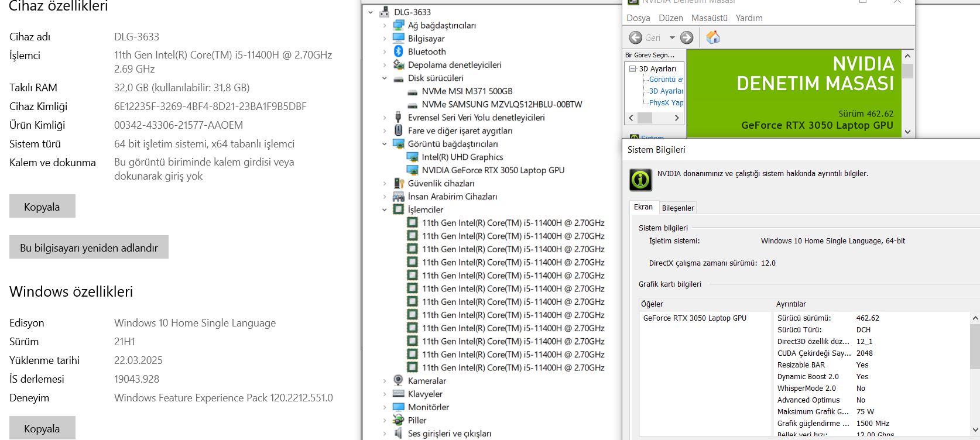Open the Görüntü link under 3D Ayarları in NVIDIA tree
This screenshot has width=980, height=440.
[x=666, y=80]
